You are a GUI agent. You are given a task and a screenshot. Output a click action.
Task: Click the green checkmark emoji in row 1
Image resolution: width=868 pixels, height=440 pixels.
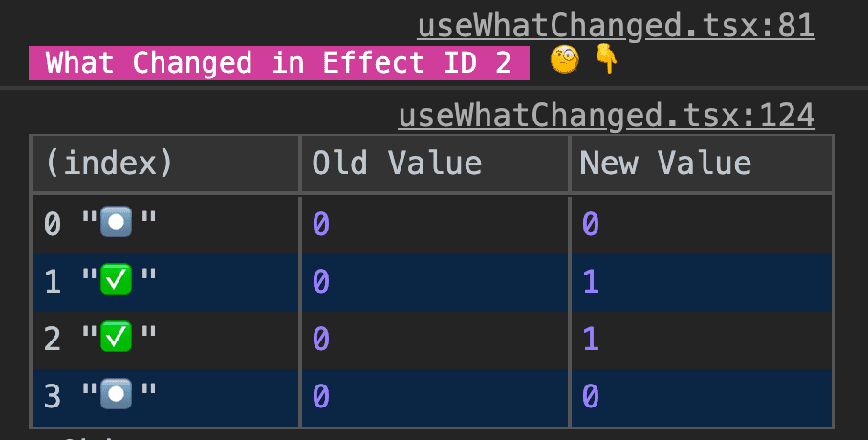pyautogui.click(x=116, y=278)
